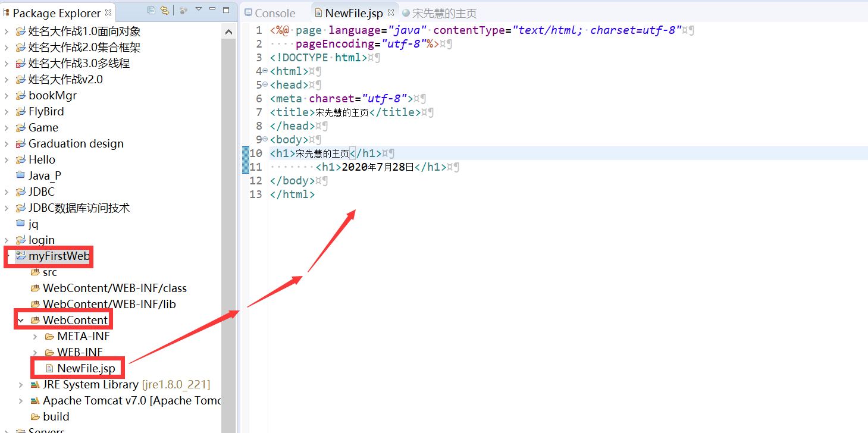Click the login project icon
This screenshot has width=868, height=433.
click(x=21, y=240)
